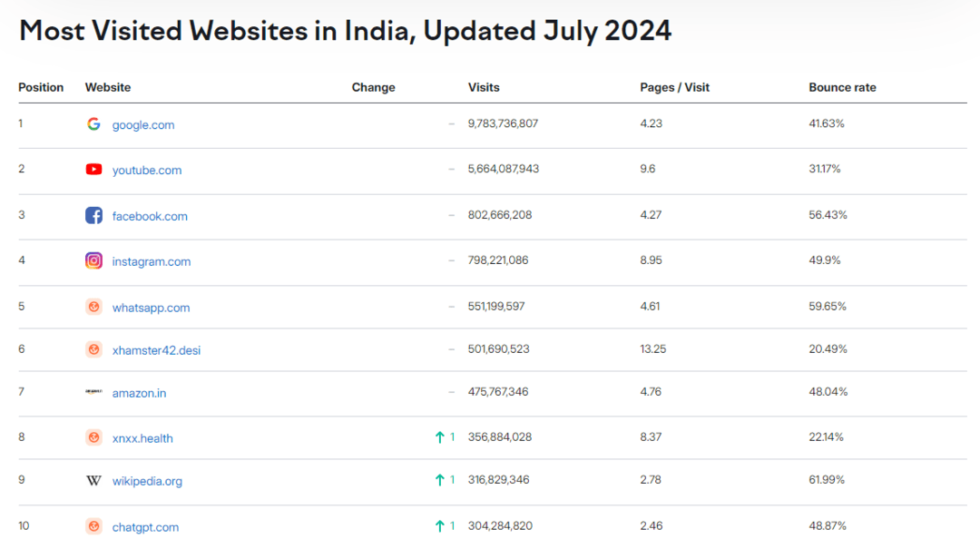Follow the amazon.in link

(139, 394)
